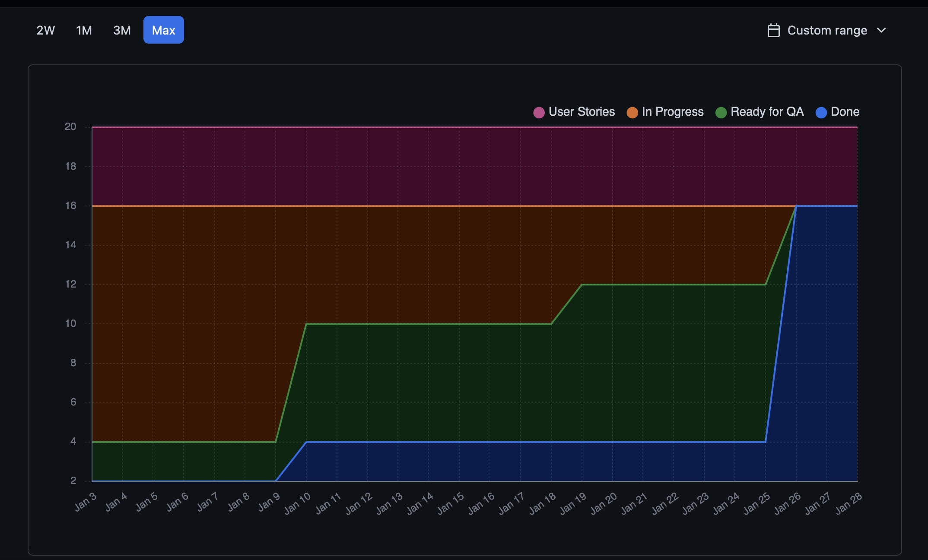
Task: Click the 12 y-axis value
Action: 70,284
